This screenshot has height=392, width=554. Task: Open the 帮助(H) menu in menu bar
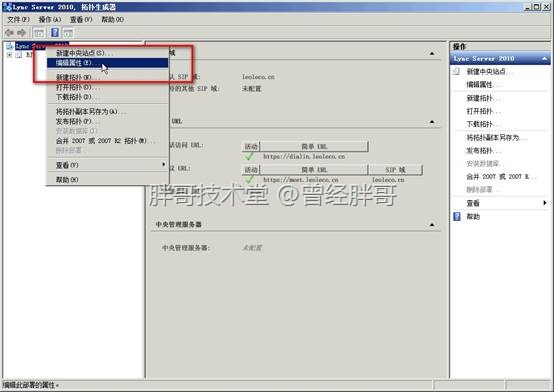click(x=112, y=19)
